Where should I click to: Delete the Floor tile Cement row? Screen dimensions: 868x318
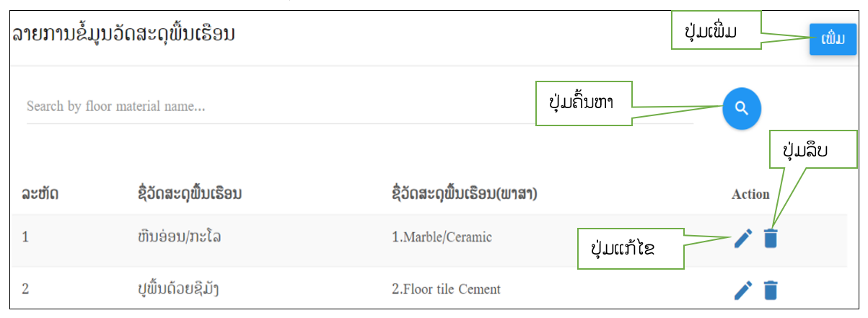tap(771, 290)
